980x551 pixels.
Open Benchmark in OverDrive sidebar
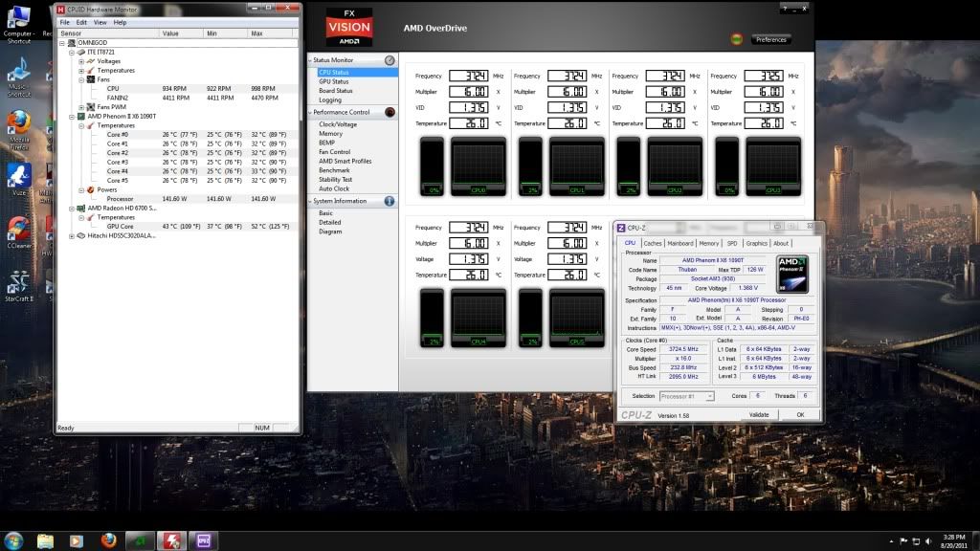[x=334, y=170]
